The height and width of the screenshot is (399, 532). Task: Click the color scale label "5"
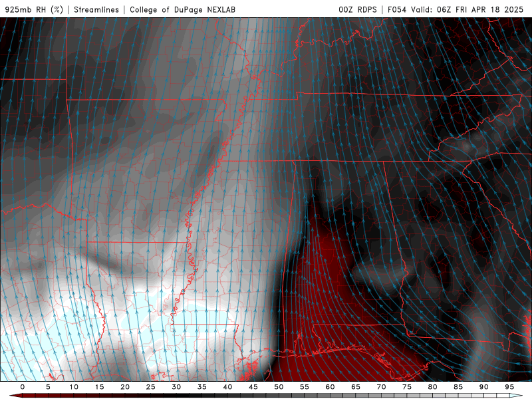click(48, 387)
